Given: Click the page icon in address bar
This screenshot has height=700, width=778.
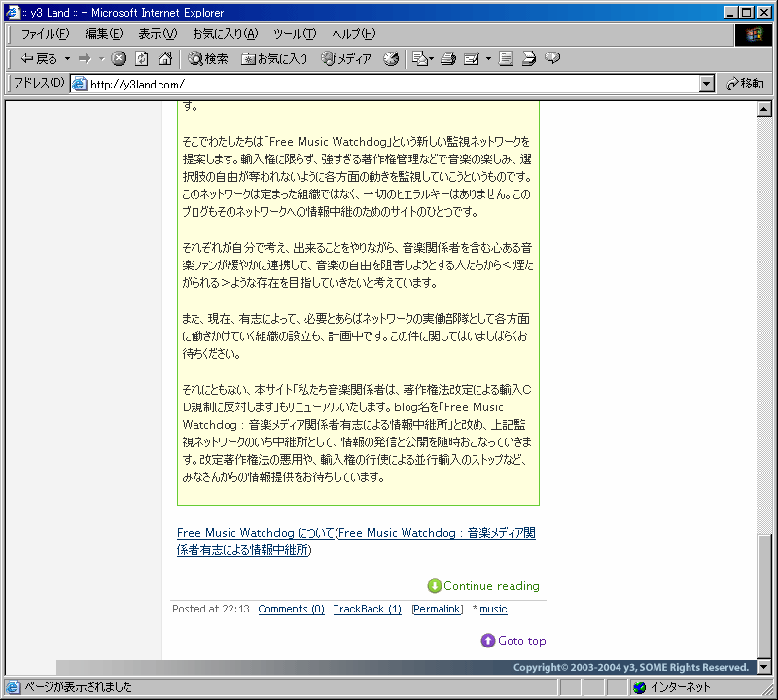Looking at the screenshot, I should click(80, 84).
